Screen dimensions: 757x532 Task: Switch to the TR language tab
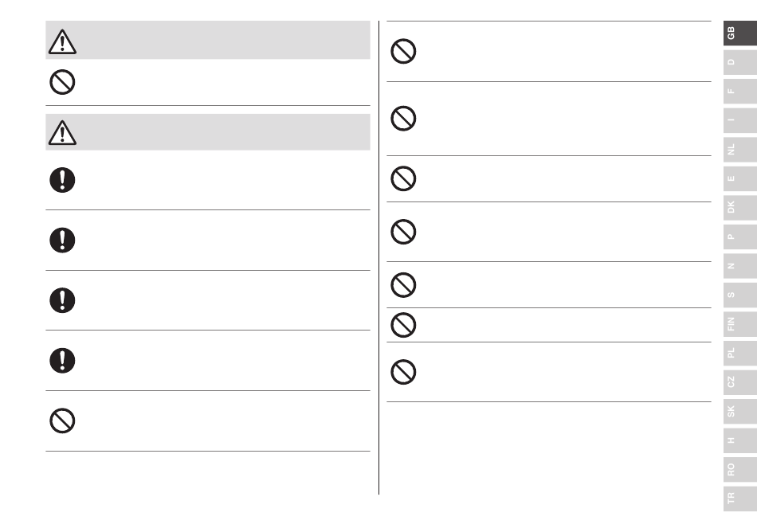click(740, 499)
